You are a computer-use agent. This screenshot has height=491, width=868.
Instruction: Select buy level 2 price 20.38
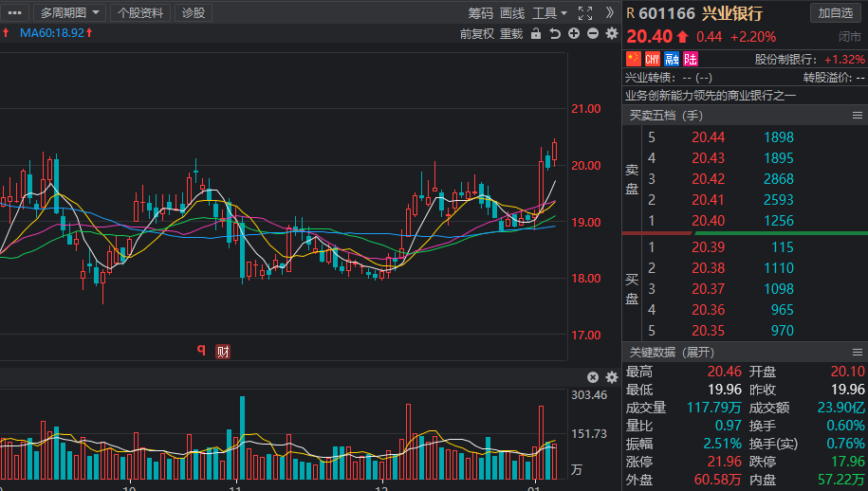point(708,268)
